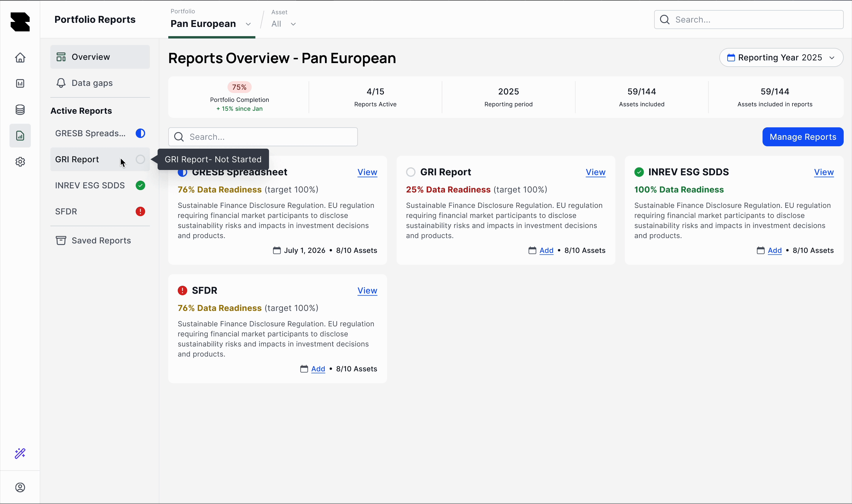Expand the Asset All dropdown
The image size is (852, 504).
coord(284,24)
